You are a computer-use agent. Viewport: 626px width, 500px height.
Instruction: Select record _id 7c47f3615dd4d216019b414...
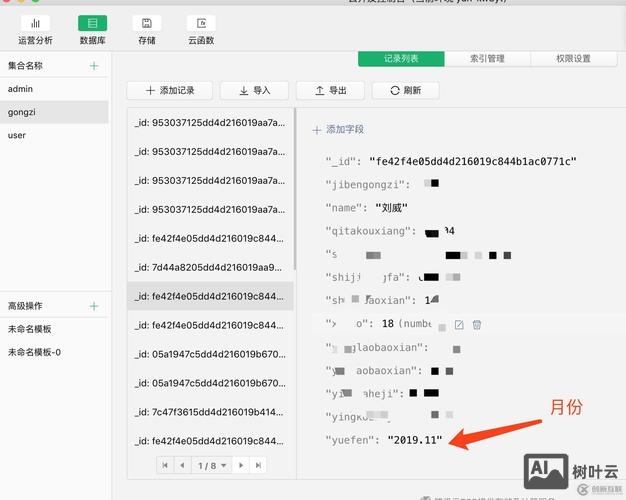click(210, 412)
